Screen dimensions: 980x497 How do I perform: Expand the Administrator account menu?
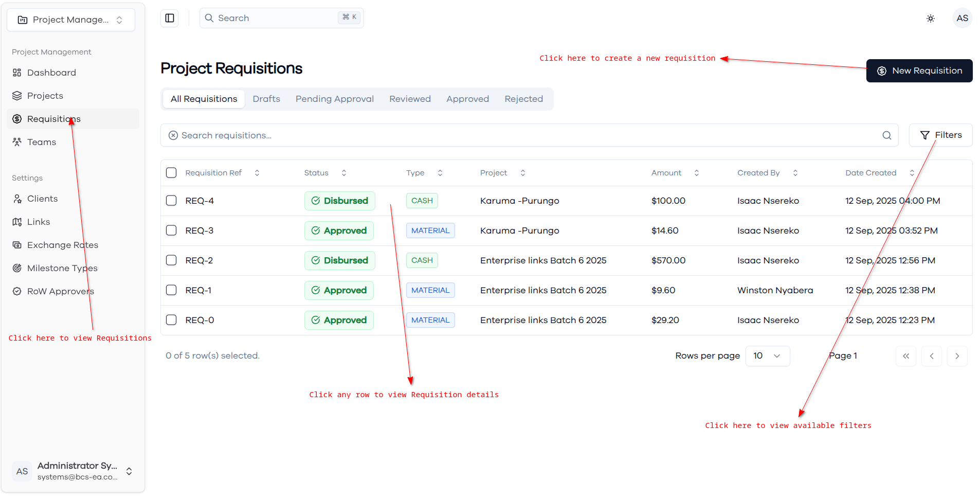[72, 471]
